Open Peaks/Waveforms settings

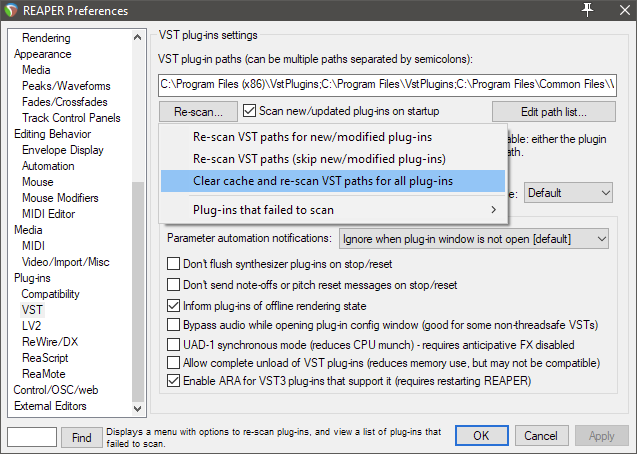[x=66, y=86]
